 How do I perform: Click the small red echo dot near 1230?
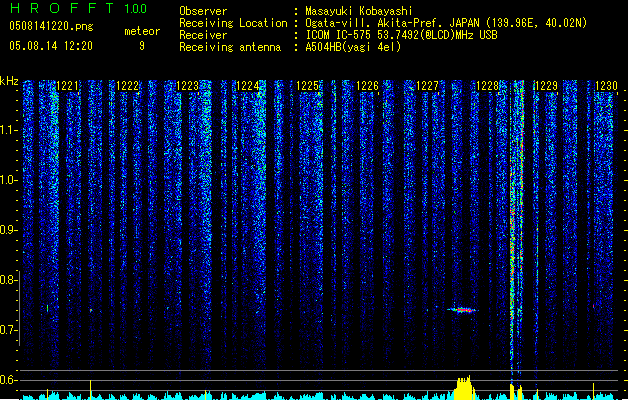coord(594,307)
